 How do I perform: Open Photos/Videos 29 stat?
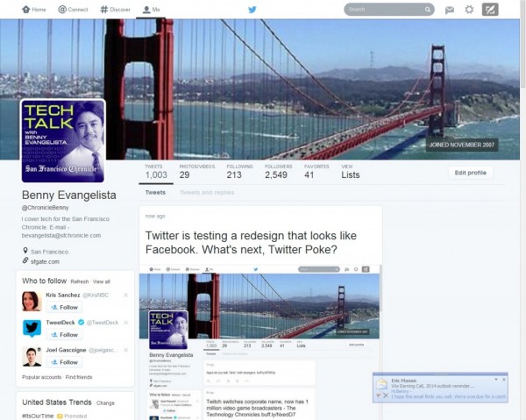(x=197, y=172)
